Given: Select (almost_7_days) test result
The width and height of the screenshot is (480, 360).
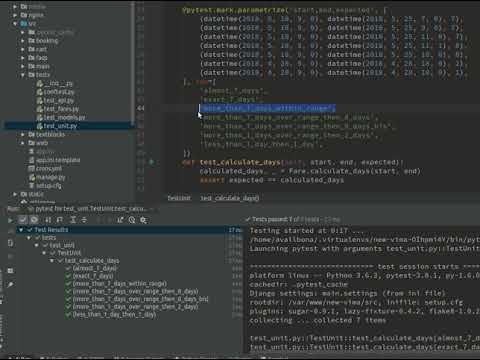Looking at the screenshot, I should (95, 268).
